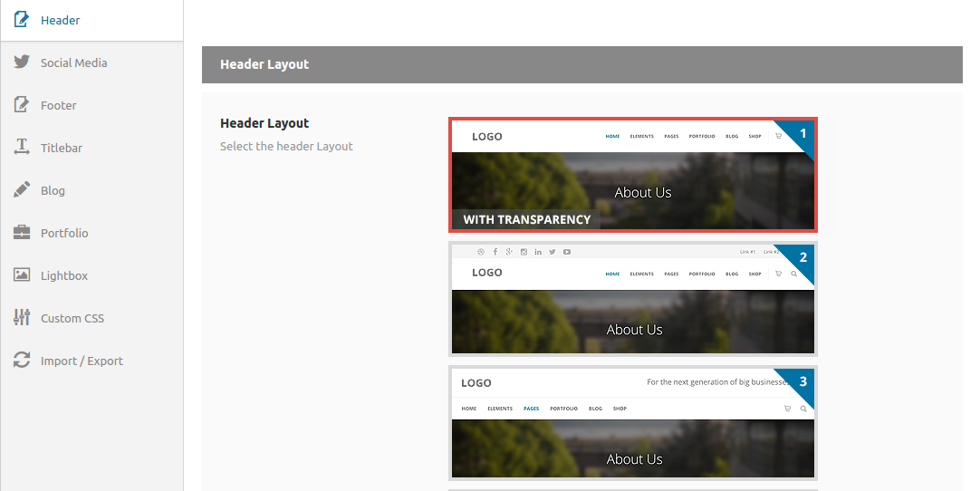Click the Blog pencil icon
The width and height of the screenshot is (980, 491).
click(x=21, y=189)
